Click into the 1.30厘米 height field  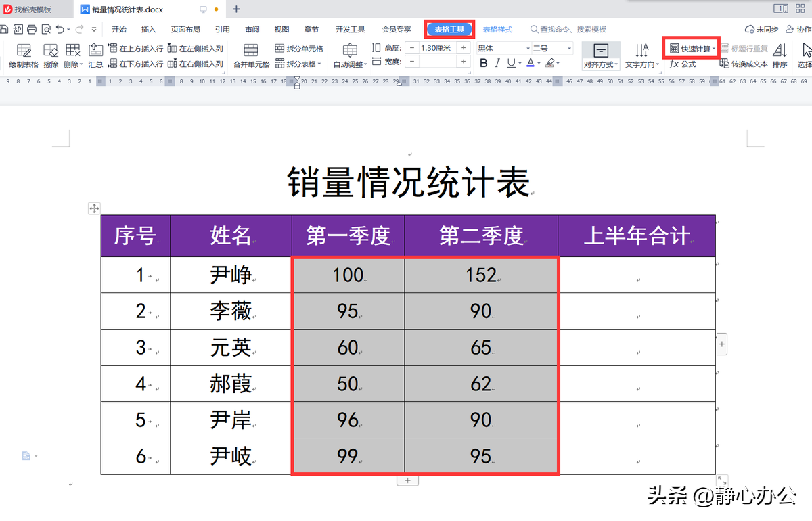click(437, 48)
